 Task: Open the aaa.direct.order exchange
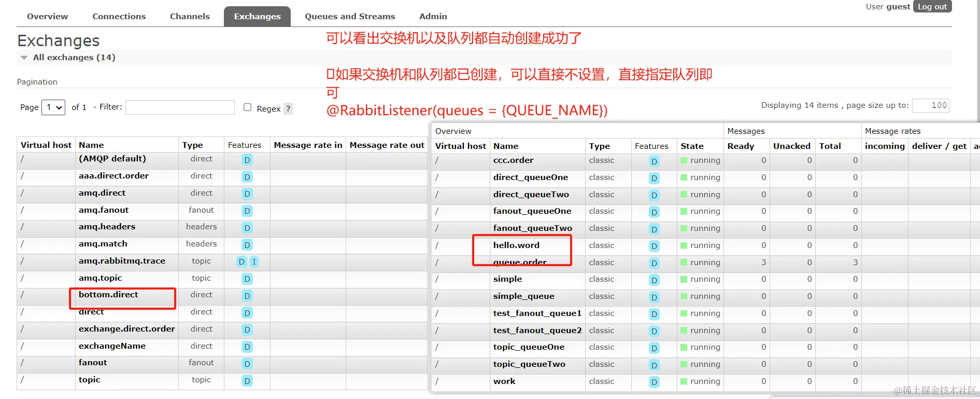[x=113, y=176]
